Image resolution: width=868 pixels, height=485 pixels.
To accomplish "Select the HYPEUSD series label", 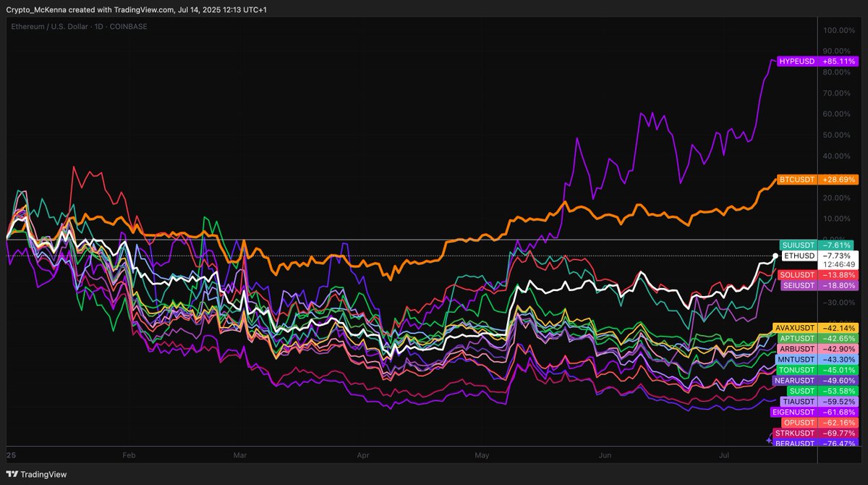I will (796, 62).
